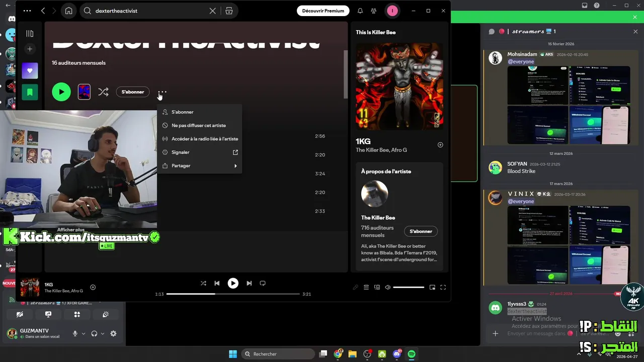
Task: Adjust the Spotify volume slider
Action: (x=409, y=287)
